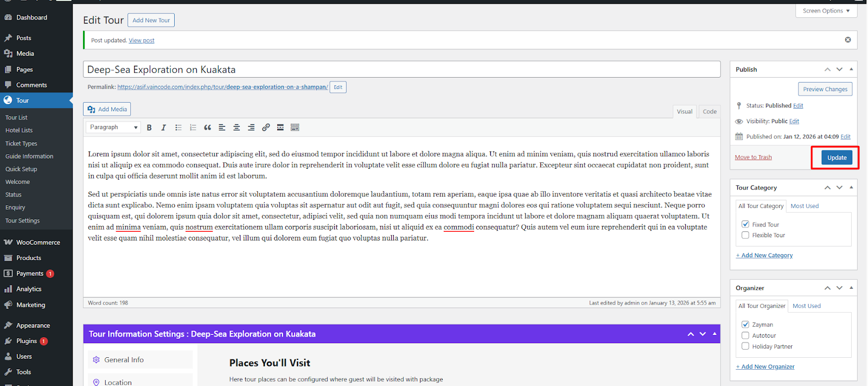Toggle bold formatting in editor toolbar
The height and width of the screenshot is (386, 868).
(149, 128)
